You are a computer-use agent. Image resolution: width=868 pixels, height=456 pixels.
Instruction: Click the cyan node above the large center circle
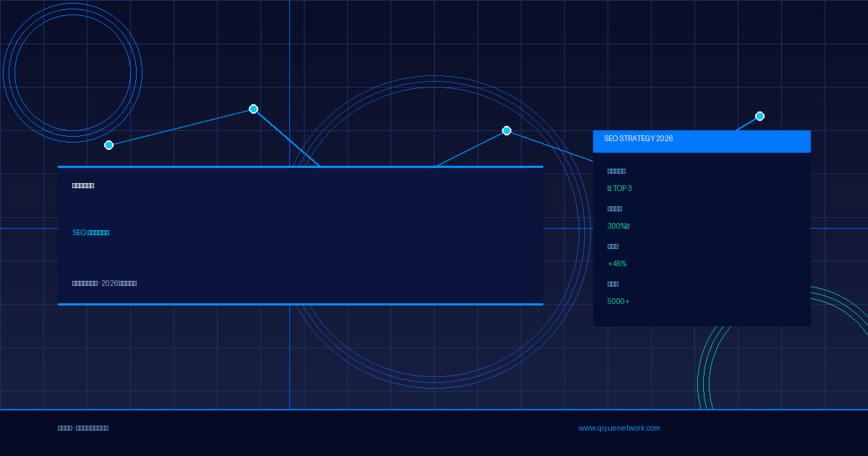506,130
